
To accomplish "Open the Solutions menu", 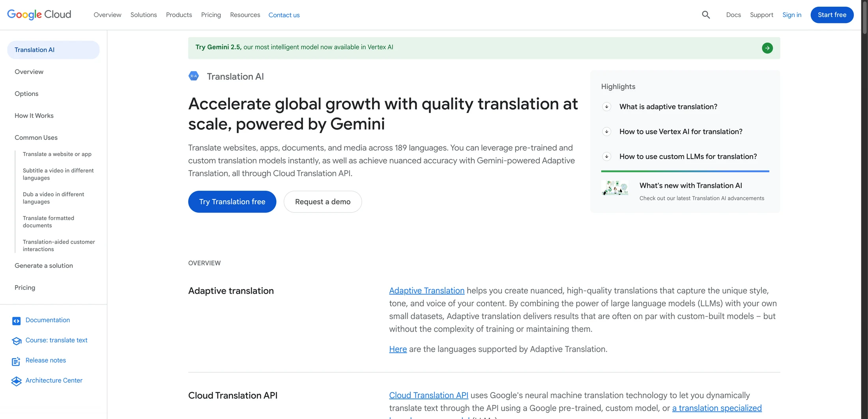I will click(x=144, y=15).
